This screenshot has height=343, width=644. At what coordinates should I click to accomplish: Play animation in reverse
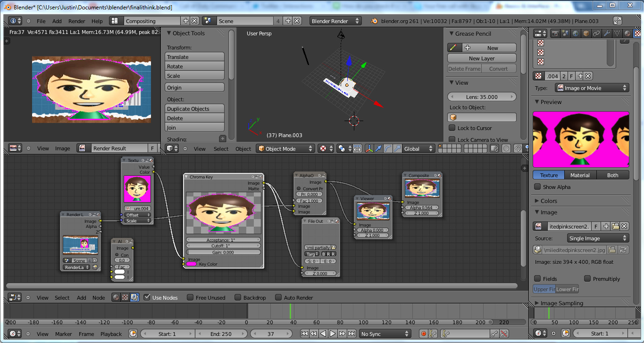[x=323, y=334]
